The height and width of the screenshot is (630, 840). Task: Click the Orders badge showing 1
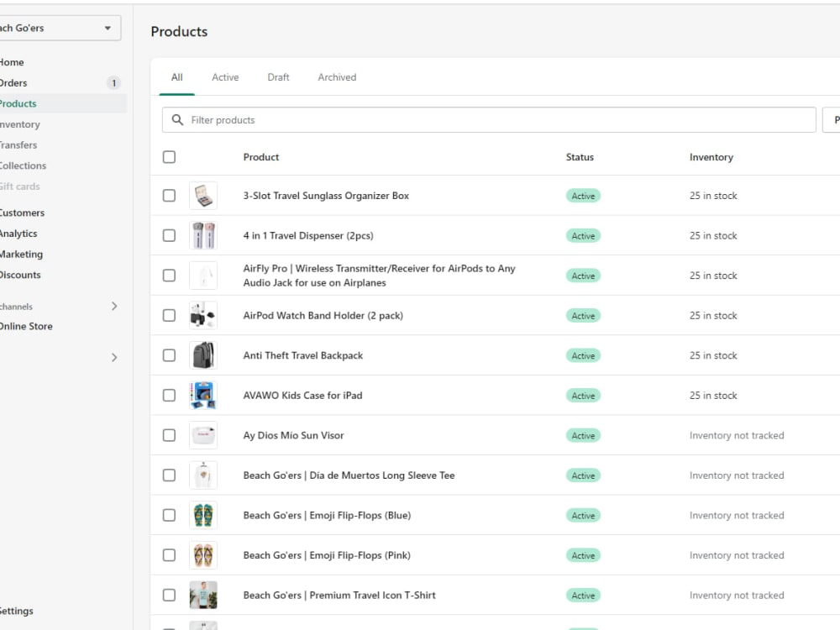click(113, 83)
